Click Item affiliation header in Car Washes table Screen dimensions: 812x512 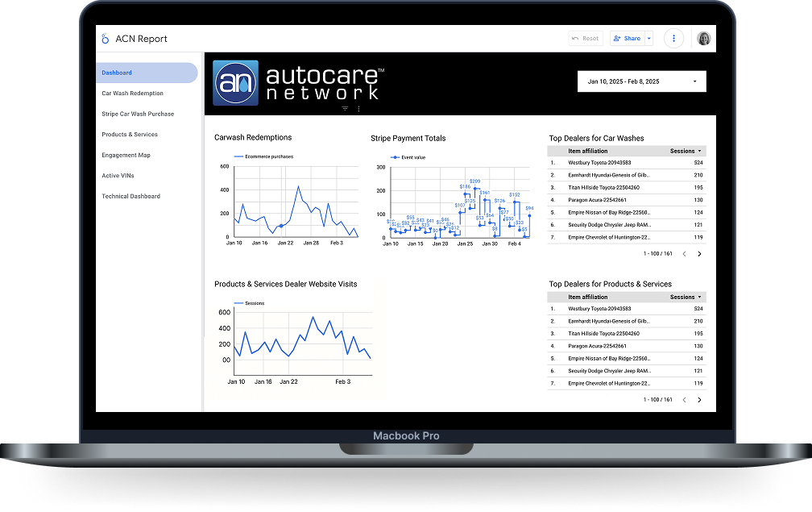(x=587, y=151)
